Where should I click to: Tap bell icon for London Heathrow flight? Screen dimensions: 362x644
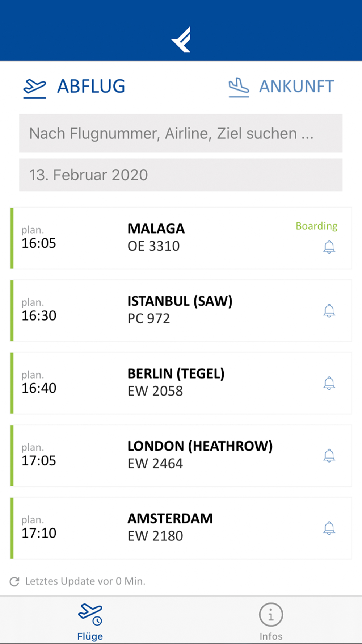point(329,456)
